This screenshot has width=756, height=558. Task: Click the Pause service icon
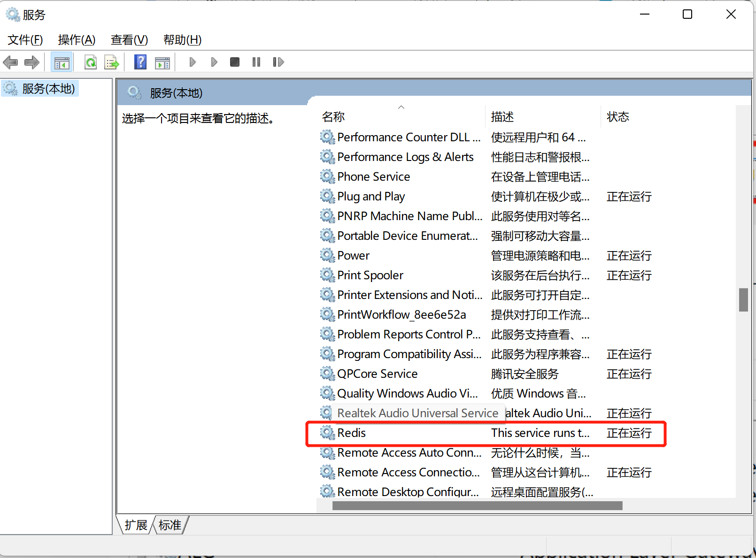coord(256,62)
